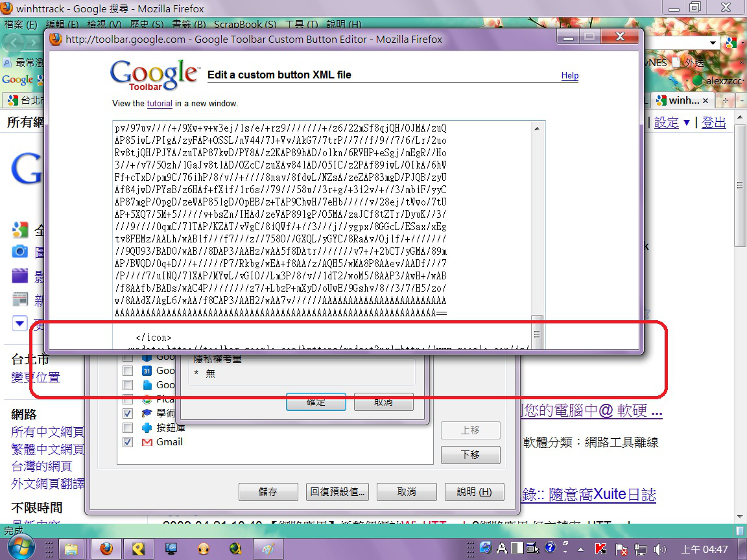
Task: Open 外文網頁翻譯 filter link
Action: pyautogui.click(x=47, y=484)
